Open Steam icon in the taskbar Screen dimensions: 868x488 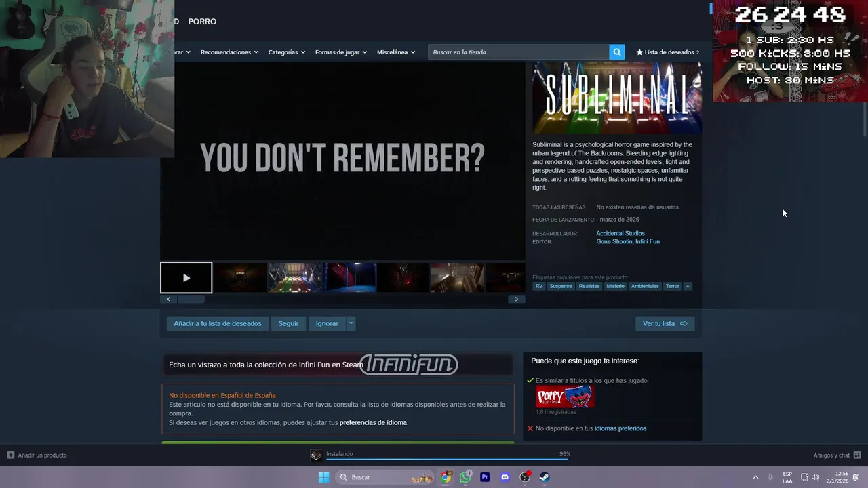click(x=545, y=477)
